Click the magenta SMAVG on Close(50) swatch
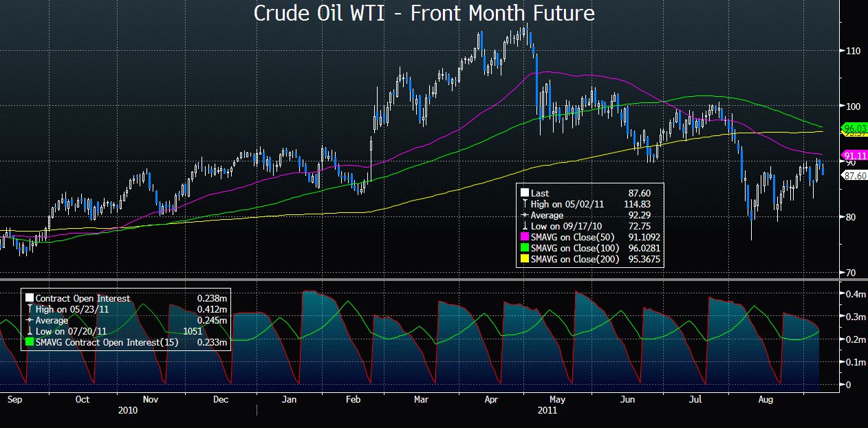 [525, 237]
